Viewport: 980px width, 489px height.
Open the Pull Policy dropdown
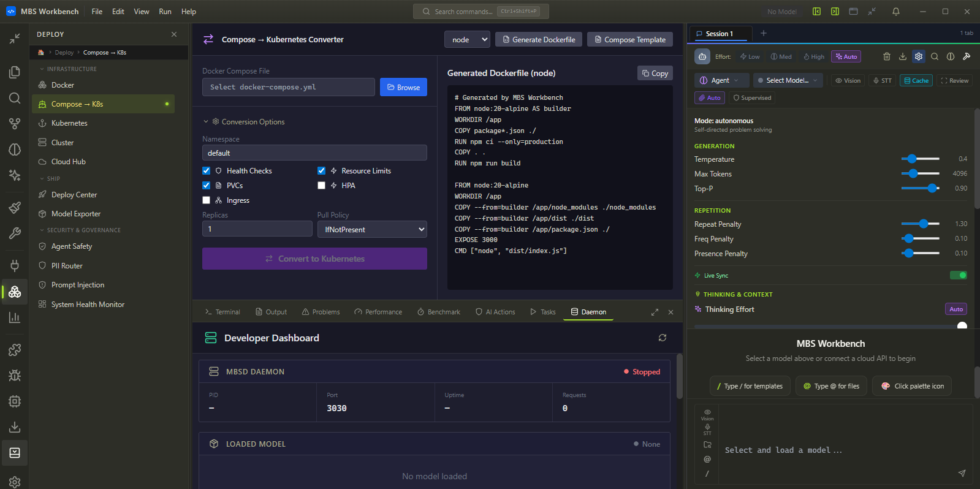(x=372, y=229)
